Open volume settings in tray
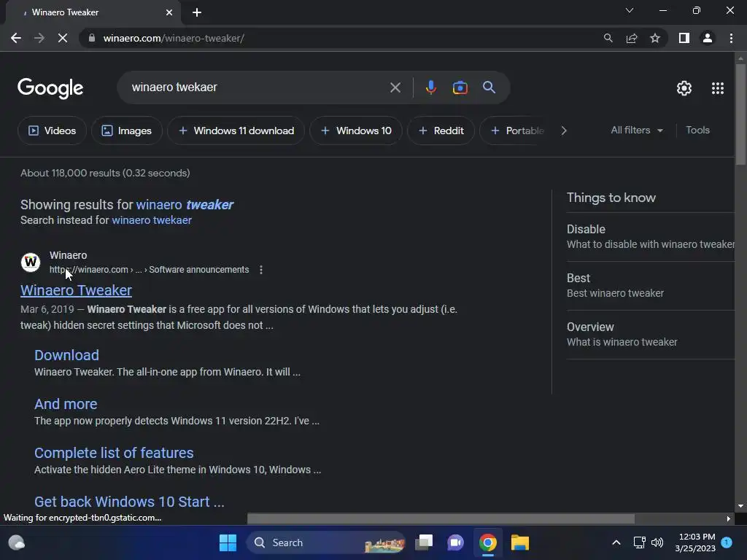This screenshot has height=560, width=747. (x=657, y=542)
